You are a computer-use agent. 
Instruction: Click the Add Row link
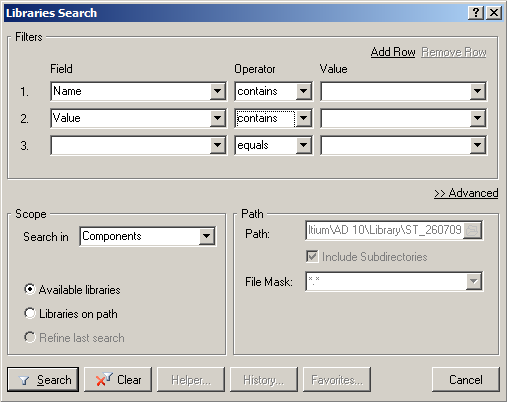[x=393, y=52]
